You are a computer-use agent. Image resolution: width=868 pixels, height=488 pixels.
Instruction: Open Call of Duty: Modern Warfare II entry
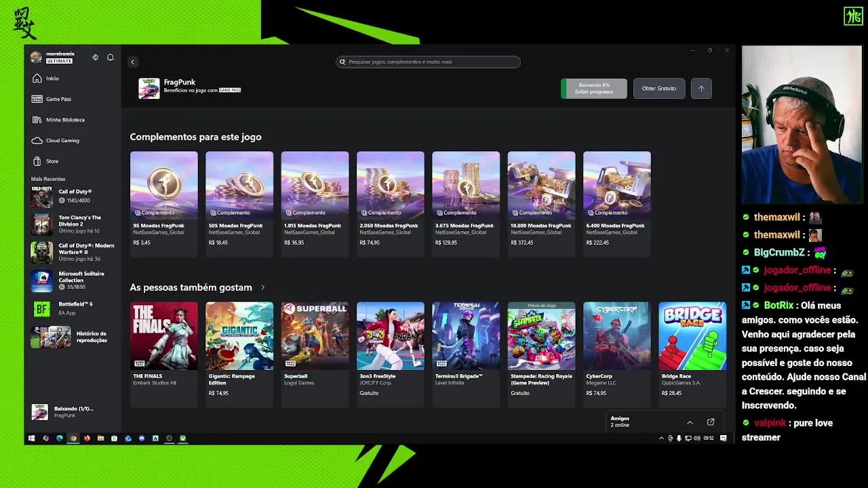coord(73,252)
